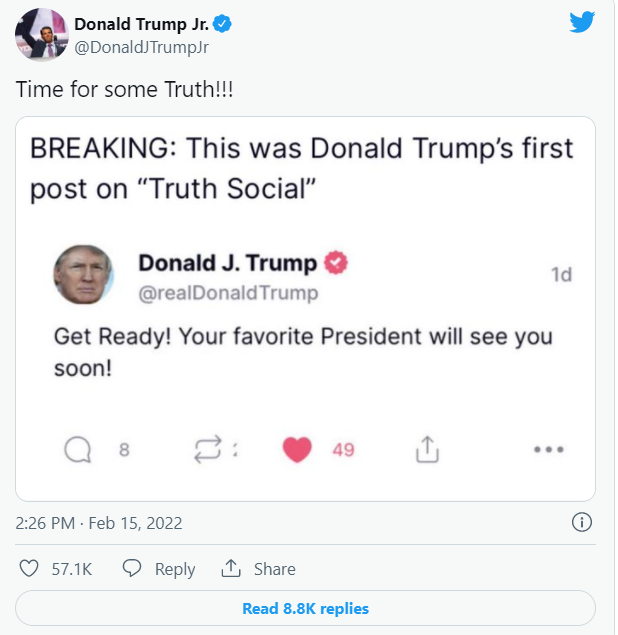The image size is (618, 635).
Task: Open the Read 8.8K replies button
Action: tap(305, 608)
